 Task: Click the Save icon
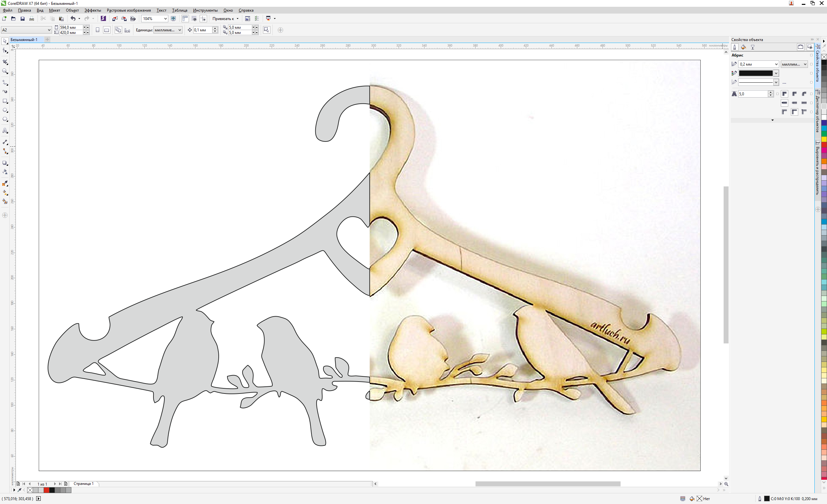pos(23,19)
